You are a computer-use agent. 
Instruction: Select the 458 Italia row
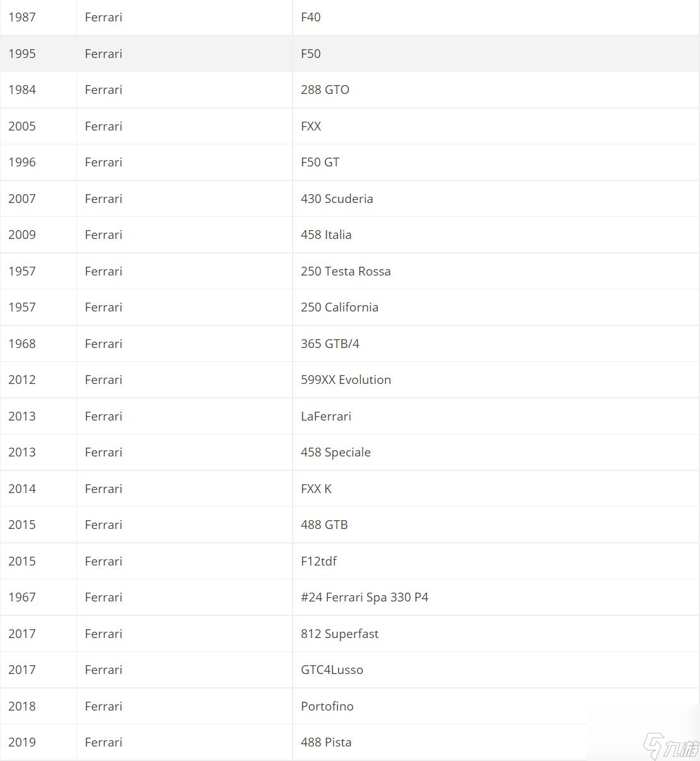(350, 235)
